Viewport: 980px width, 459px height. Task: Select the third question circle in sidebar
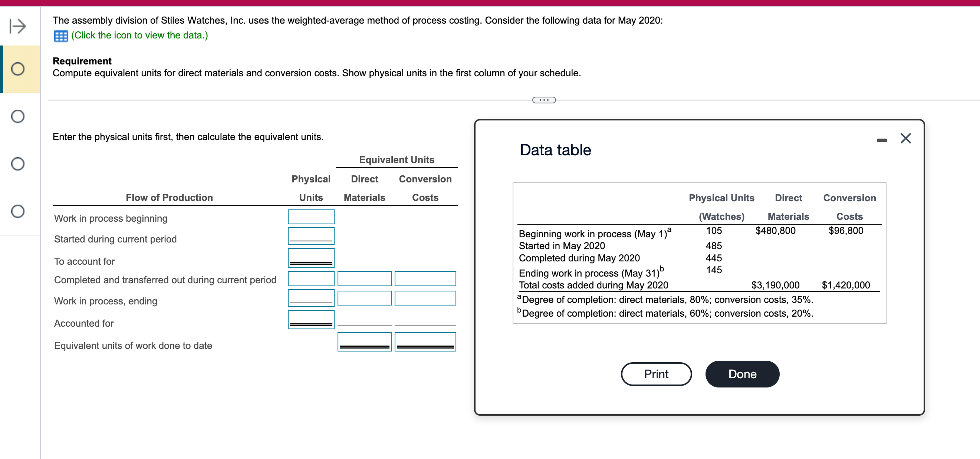click(18, 164)
